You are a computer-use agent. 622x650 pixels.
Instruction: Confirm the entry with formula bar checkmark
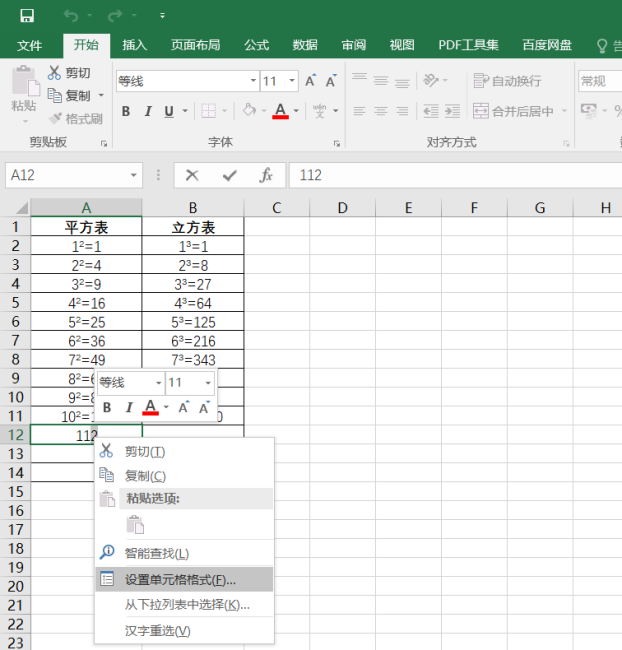point(230,176)
